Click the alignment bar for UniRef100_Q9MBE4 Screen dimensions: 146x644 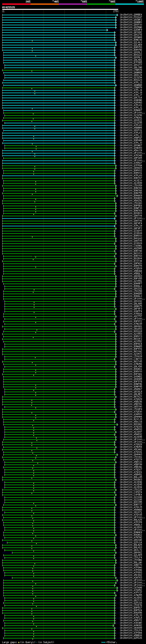tap(60, 15)
